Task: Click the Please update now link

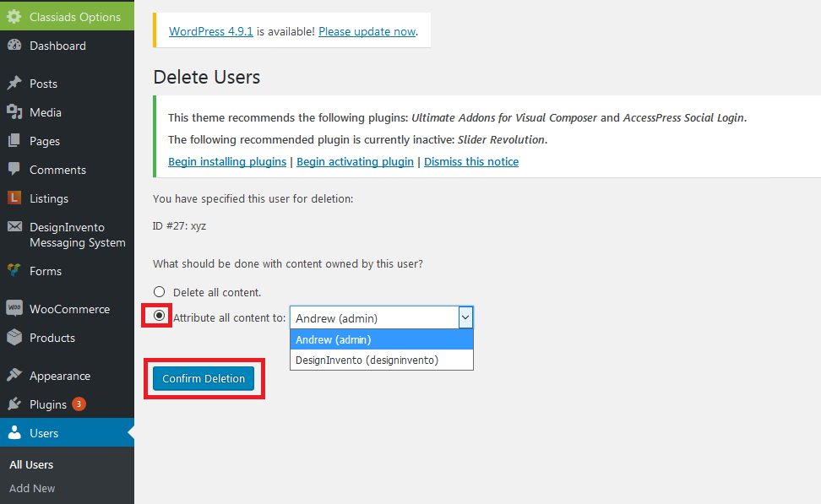Action: click(x=367, y=31)
